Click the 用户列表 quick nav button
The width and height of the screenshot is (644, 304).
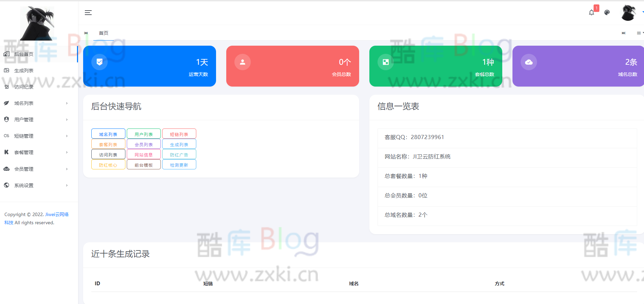click(x=144, y=134)
